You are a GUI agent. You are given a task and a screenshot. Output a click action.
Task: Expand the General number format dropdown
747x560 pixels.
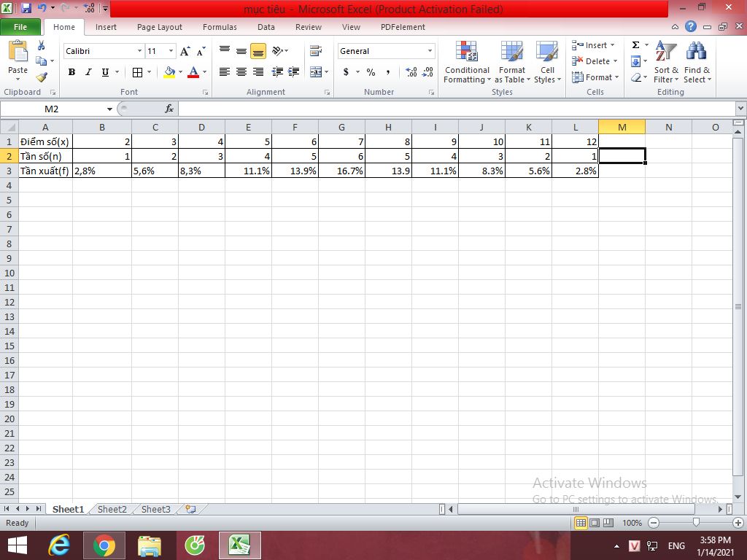click(430, 51)
